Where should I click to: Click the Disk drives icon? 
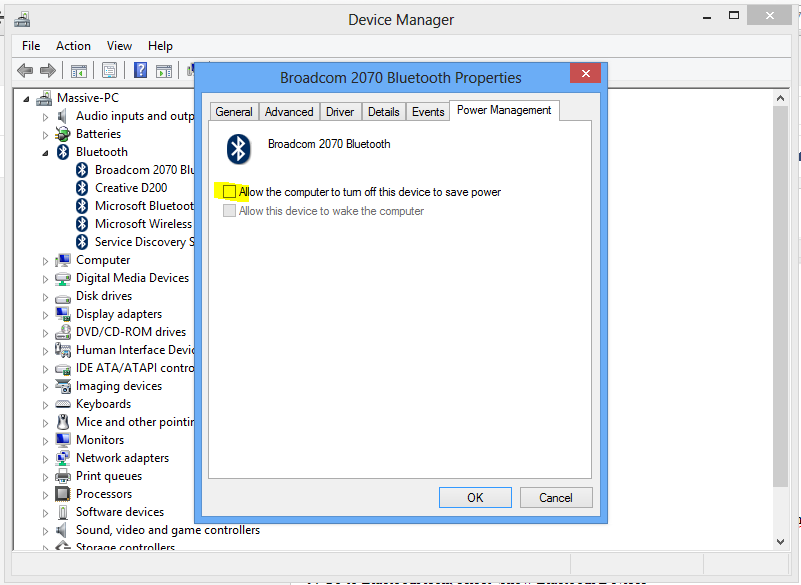click(x=63, y=298)
